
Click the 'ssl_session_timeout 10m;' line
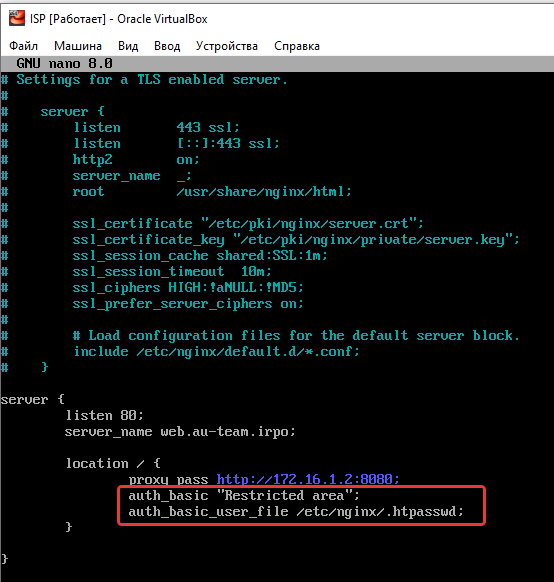click(172, 272)
